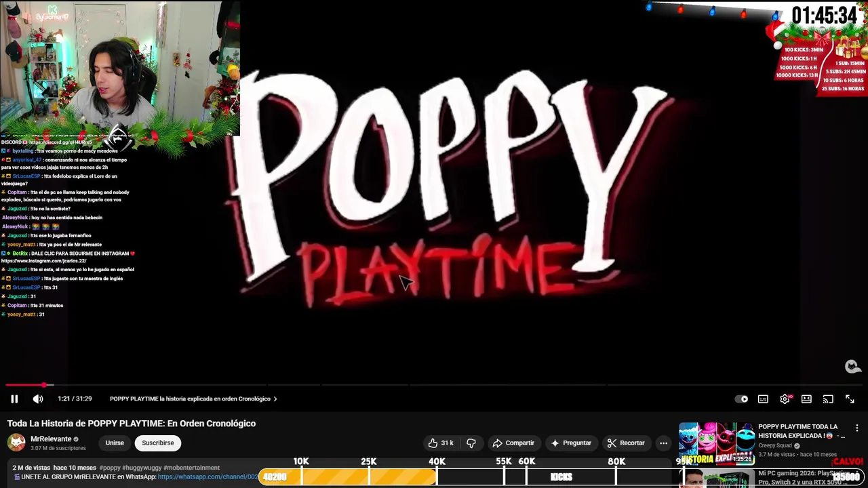Open the MrRelevante channel name
Viewport: 868px width, 488px height.
[x=51, y=439]
